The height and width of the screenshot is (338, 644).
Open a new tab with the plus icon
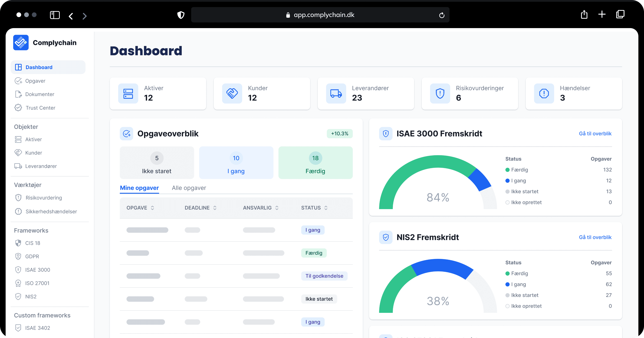point(602,14)
